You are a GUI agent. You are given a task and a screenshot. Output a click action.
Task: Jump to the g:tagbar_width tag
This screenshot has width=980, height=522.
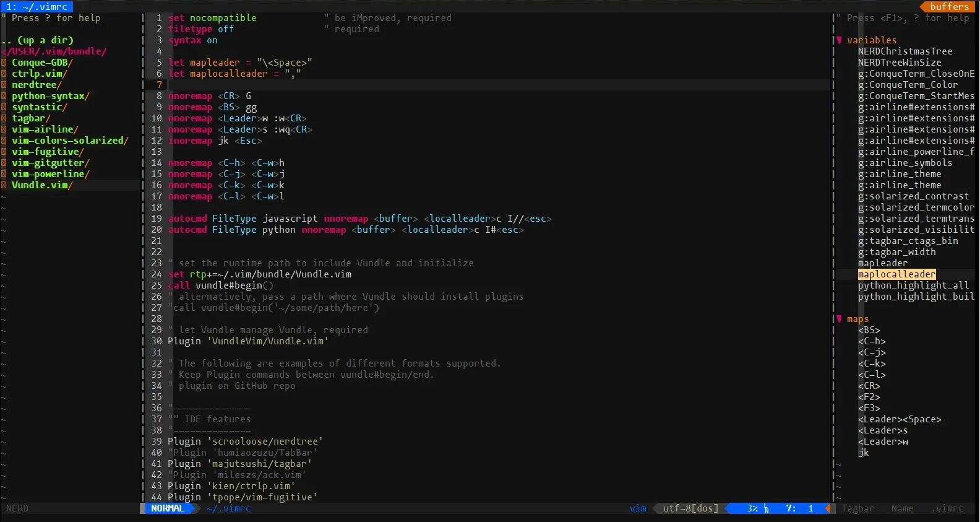[x=897, y=252]
